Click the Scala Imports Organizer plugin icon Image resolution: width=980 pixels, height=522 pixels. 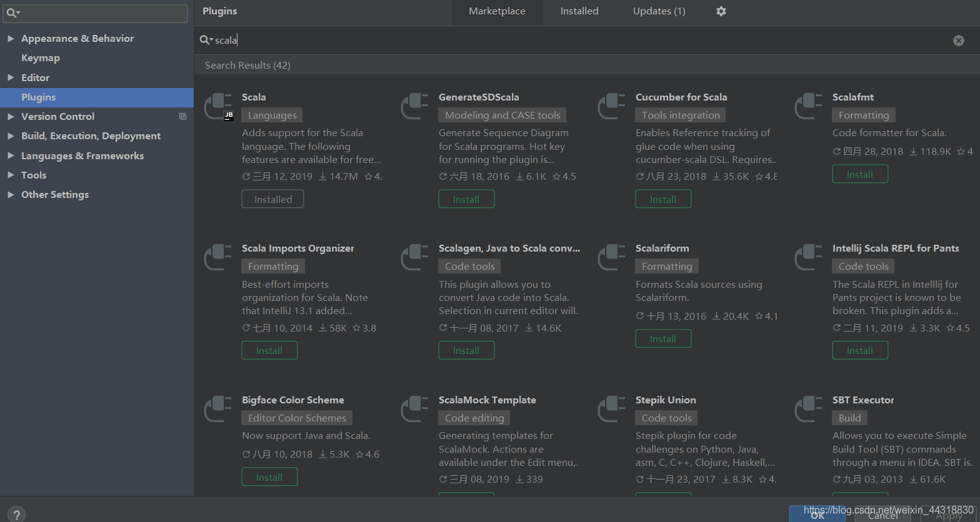pos(218,257)
